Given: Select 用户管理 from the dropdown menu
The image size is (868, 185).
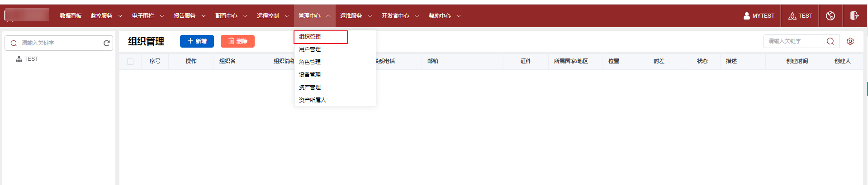Looking at the screenshot, I should (310, 49).
